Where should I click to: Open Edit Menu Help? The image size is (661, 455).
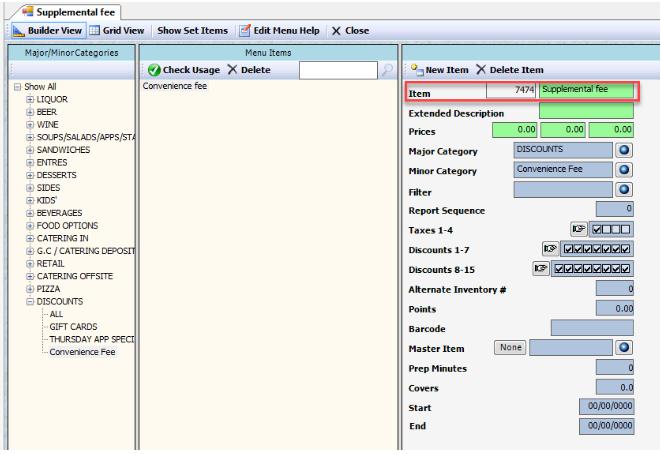tap(282, 31)
